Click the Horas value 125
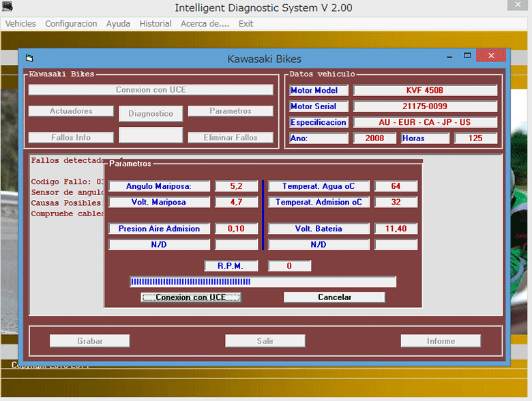Image resolution: width=532 pixels, height=401 pixels. (475, 138)
